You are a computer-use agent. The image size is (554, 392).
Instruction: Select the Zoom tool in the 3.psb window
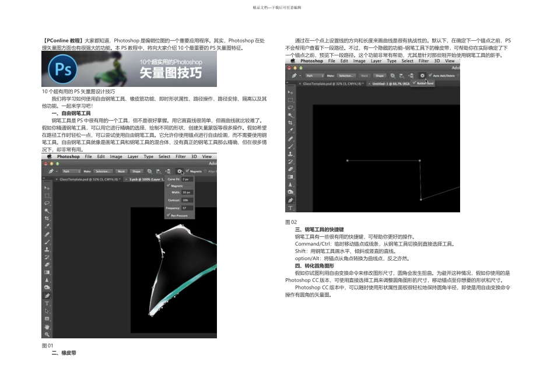click(x=47, y=334)
